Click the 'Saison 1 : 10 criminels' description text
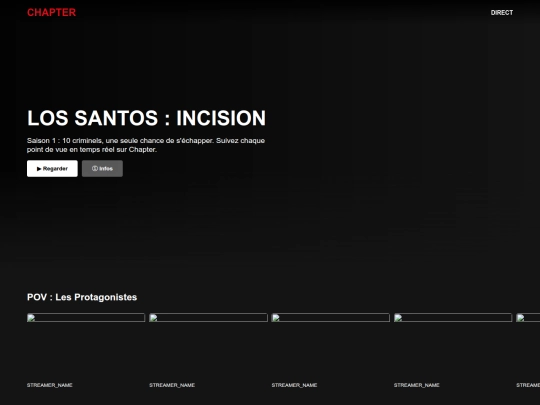Image resolution: width=540 pixels, height=405 pixels. [x=146, y=145]
